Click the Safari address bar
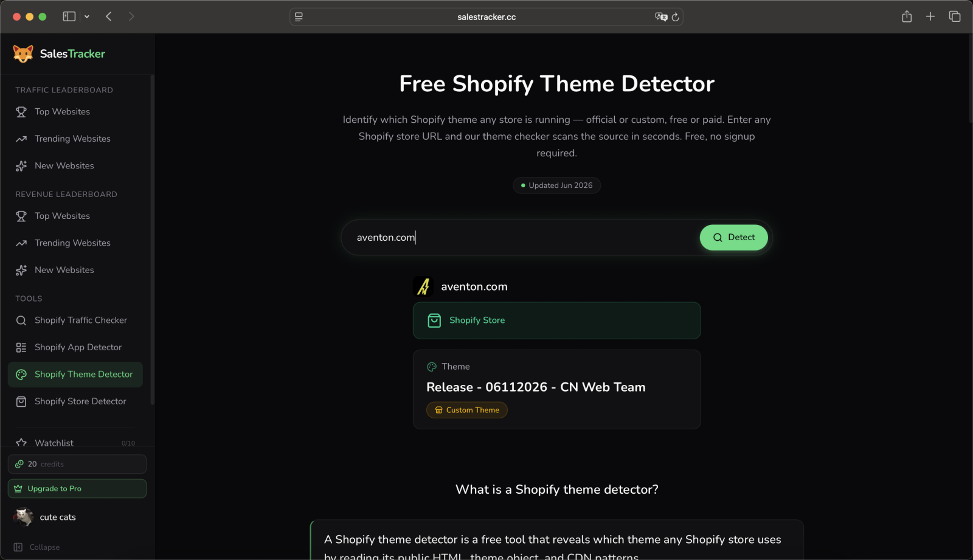This screenshot has width=973, height=560. coord(486,17)
